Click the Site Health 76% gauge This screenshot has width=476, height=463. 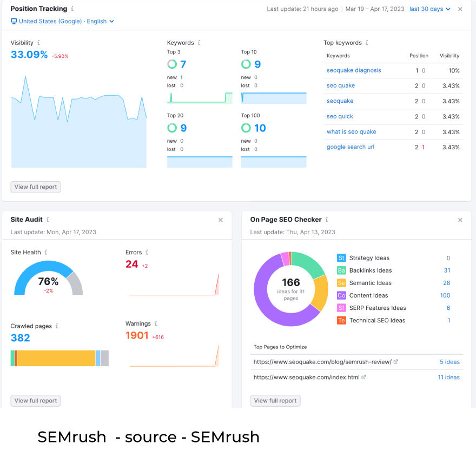coord(48,278)
